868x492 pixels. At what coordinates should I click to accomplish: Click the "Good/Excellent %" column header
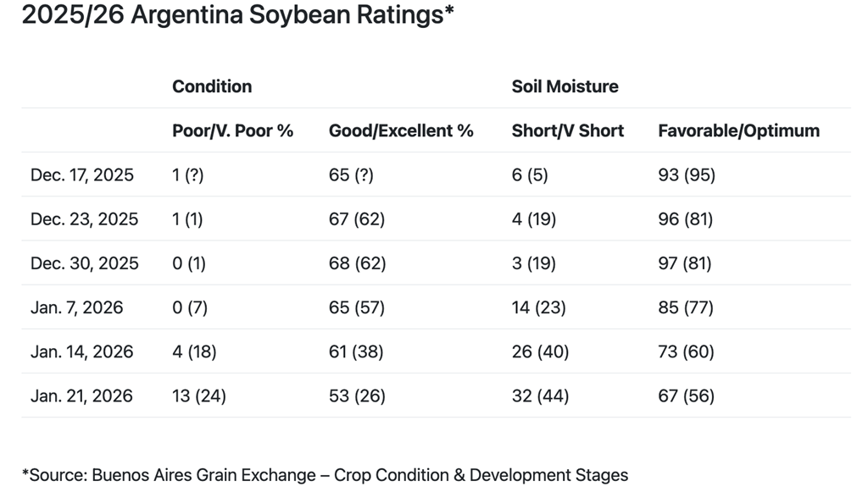[x=401, y=130]
